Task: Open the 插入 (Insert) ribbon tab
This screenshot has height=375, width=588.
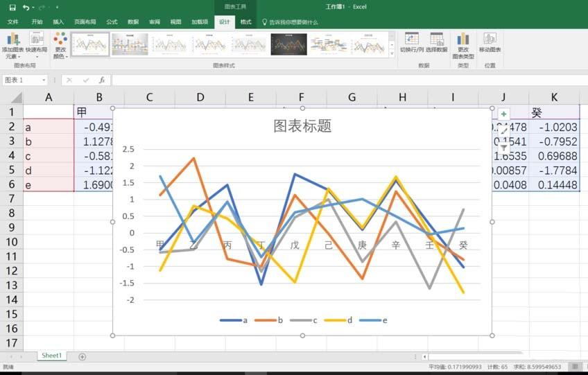Action: click(x=58, y=22)
